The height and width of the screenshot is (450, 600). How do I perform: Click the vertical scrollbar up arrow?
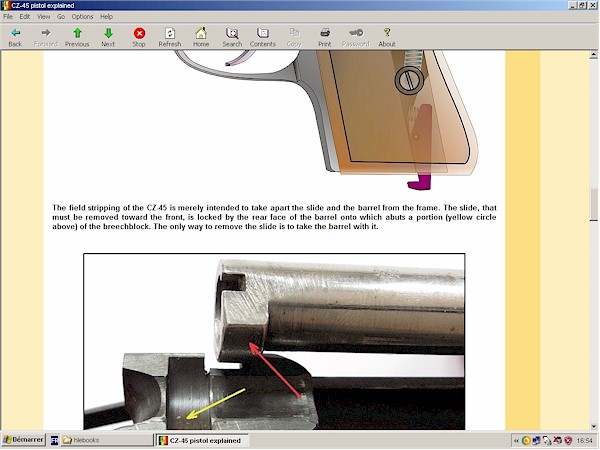(593, 55)
